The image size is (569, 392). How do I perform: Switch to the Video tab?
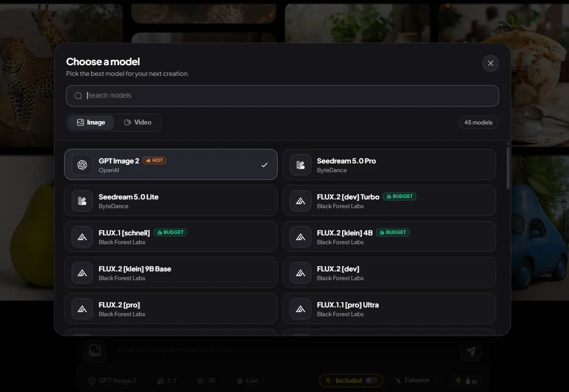coord(138,123)
